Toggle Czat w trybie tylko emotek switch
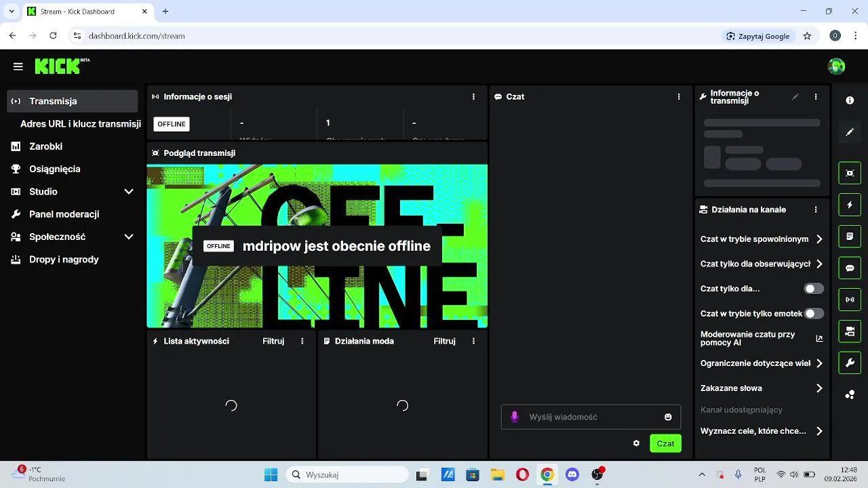 tap(814, 314)
